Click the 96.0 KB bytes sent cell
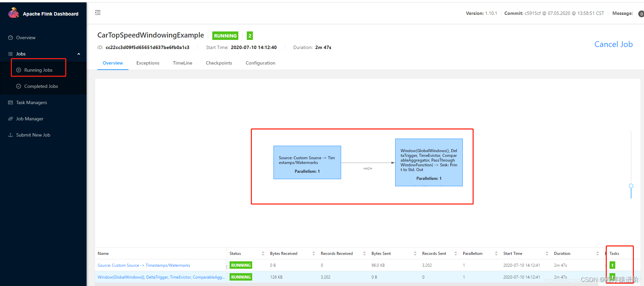Viewport: 644px width, 286px height. 378,265
